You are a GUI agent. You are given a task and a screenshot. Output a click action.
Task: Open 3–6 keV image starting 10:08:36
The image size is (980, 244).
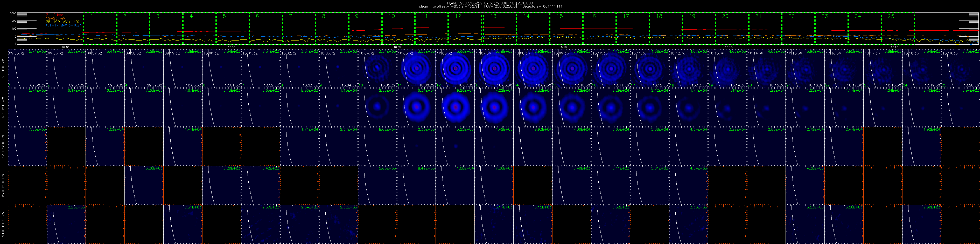point(533,69)
